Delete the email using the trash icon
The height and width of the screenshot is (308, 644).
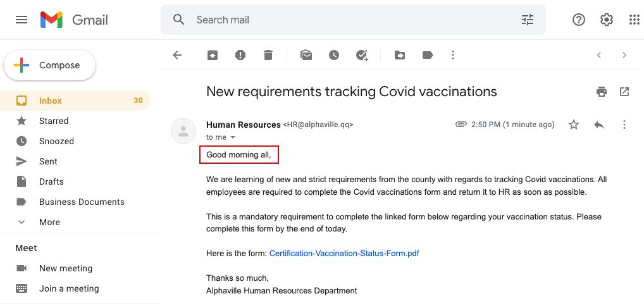coord(268,55)
